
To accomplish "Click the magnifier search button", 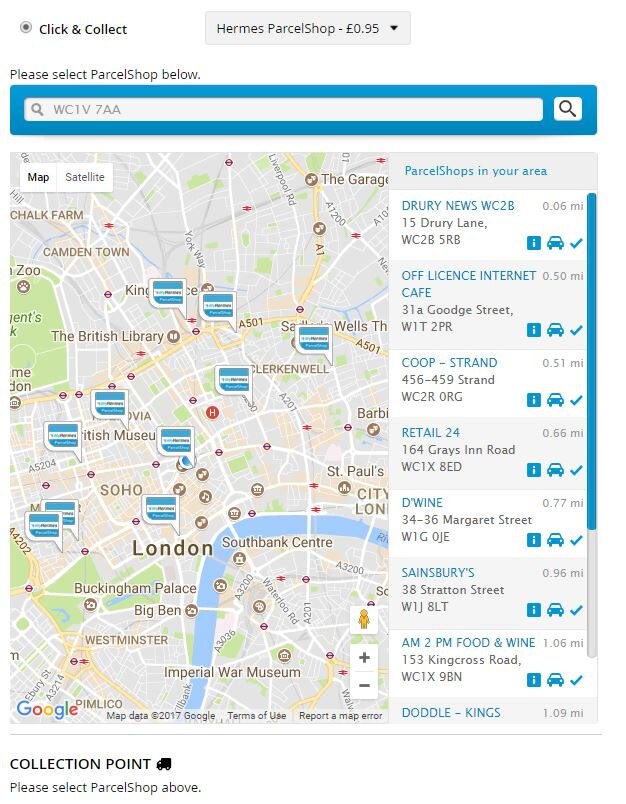I will click(568, 109).
